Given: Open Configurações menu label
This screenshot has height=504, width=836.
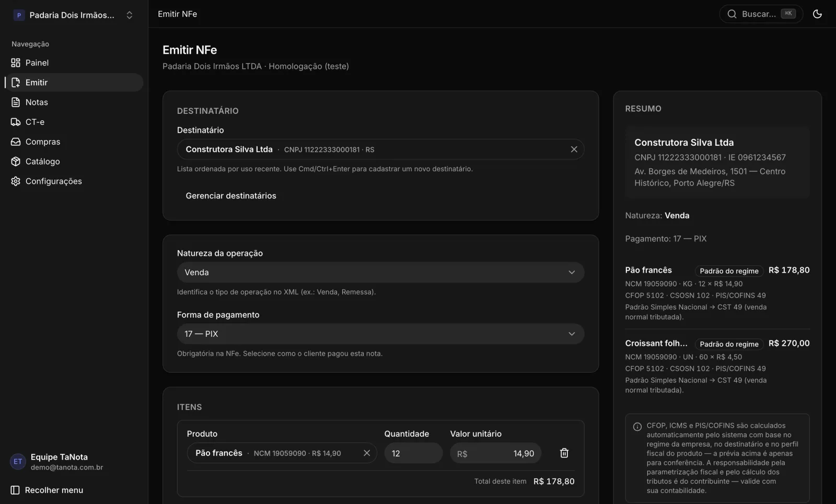Looking at the screenshot, I should coord(54,181).
